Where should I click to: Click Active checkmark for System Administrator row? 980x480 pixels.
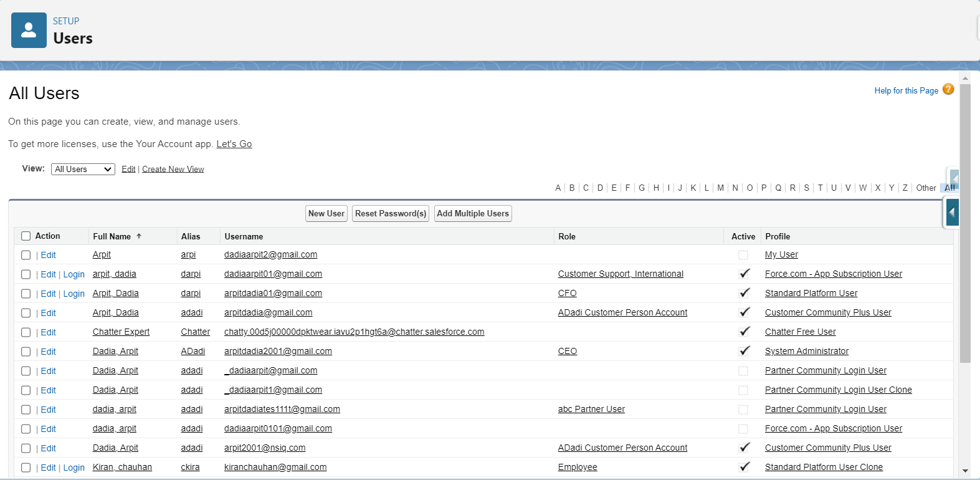click(744, 351)
